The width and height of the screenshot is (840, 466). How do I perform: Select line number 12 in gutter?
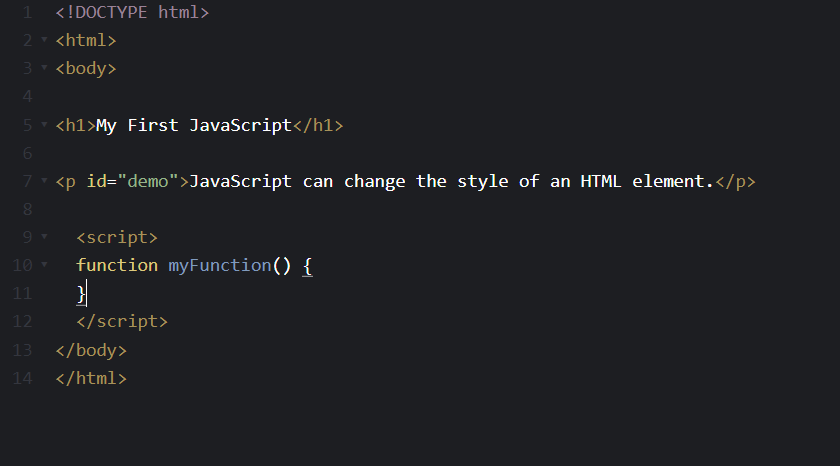tap(22, 322)
